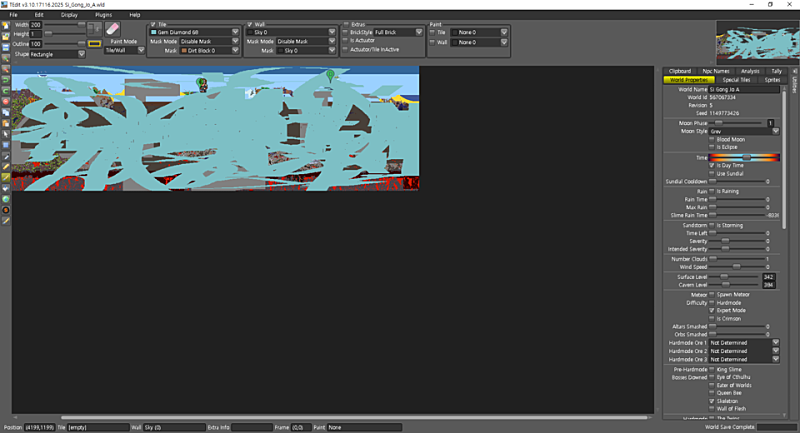Click the Surface Level value box

click(x=768, y=277)
